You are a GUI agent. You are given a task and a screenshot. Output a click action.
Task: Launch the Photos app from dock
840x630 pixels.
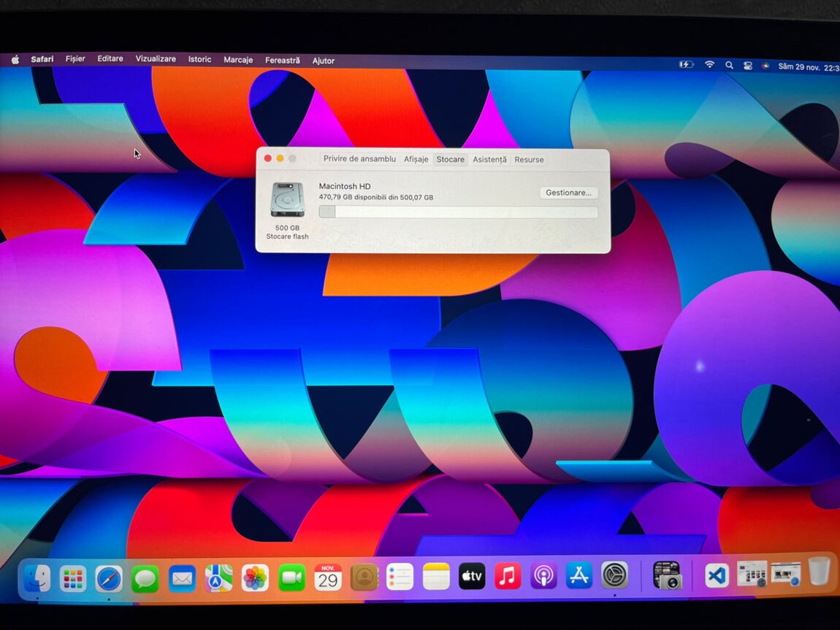coord(255,577)
